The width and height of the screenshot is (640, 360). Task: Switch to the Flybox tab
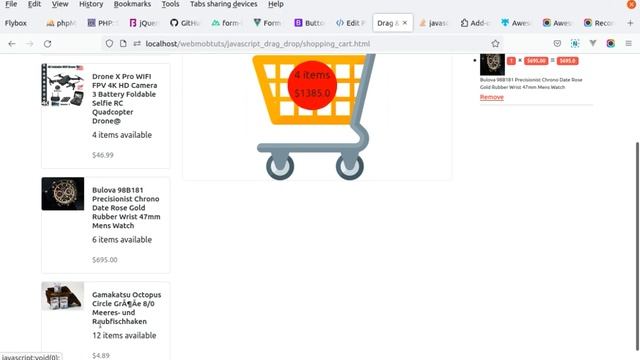(x=16, y=23)
